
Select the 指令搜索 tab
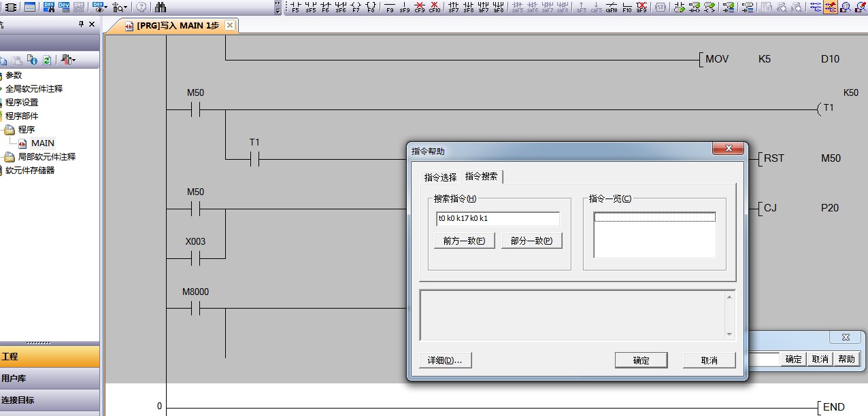pyautogui.click(x=481, y=177)
